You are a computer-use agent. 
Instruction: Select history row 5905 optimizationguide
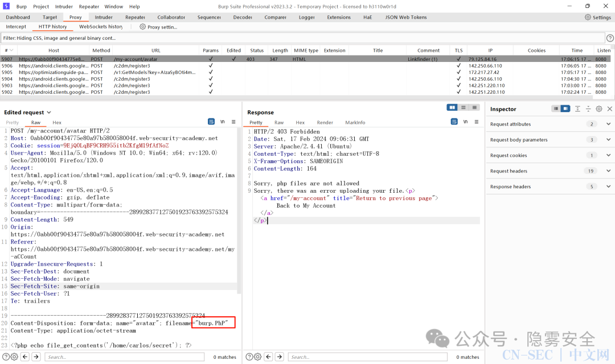pos(306,72)
